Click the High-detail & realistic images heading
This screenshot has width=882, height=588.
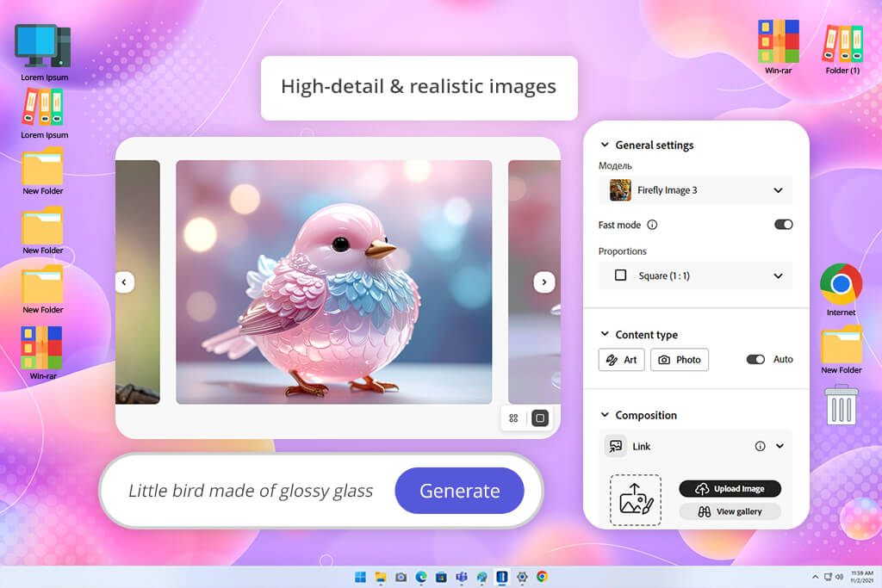(419, 87)
